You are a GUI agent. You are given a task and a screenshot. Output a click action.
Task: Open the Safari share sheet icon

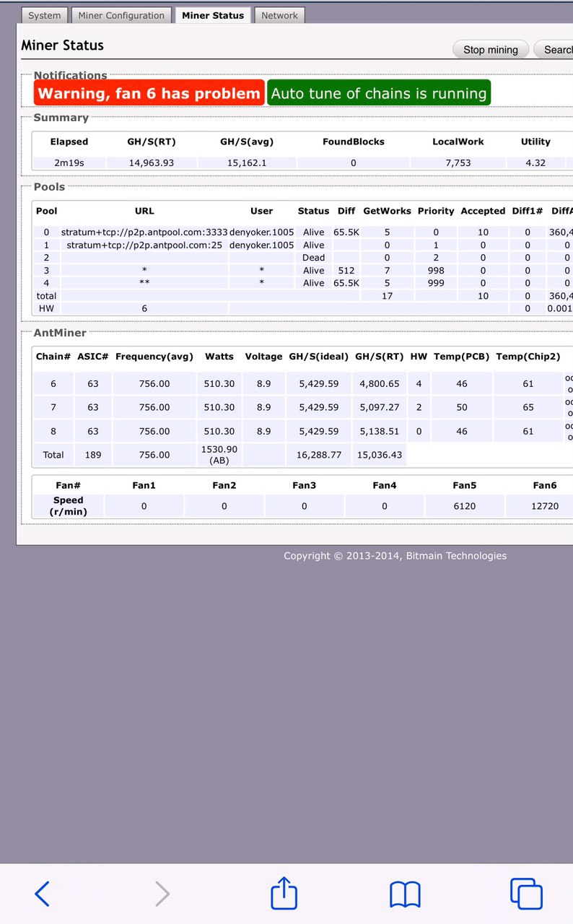point(284,892)
